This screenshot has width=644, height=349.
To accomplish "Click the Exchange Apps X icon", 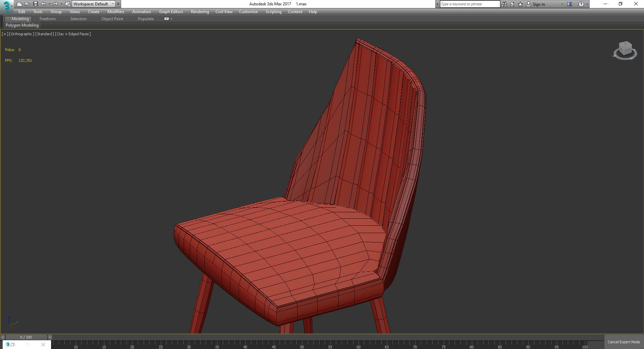I will [569, 4].
